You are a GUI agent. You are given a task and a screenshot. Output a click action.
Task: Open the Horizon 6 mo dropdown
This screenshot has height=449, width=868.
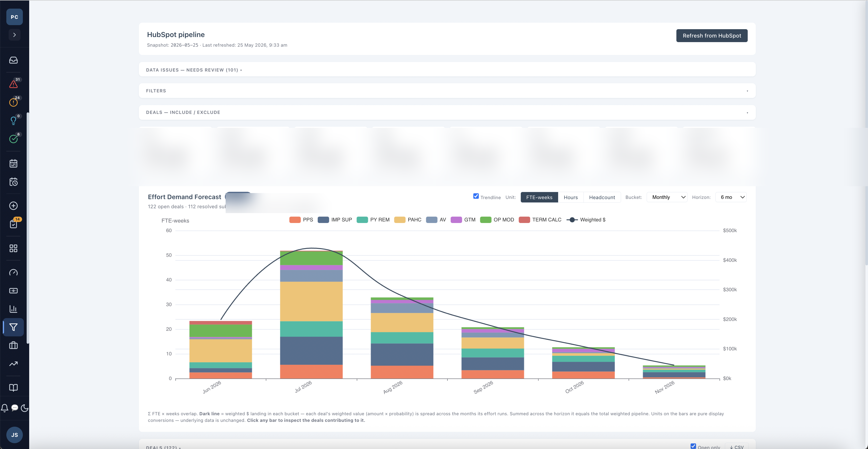731,197
